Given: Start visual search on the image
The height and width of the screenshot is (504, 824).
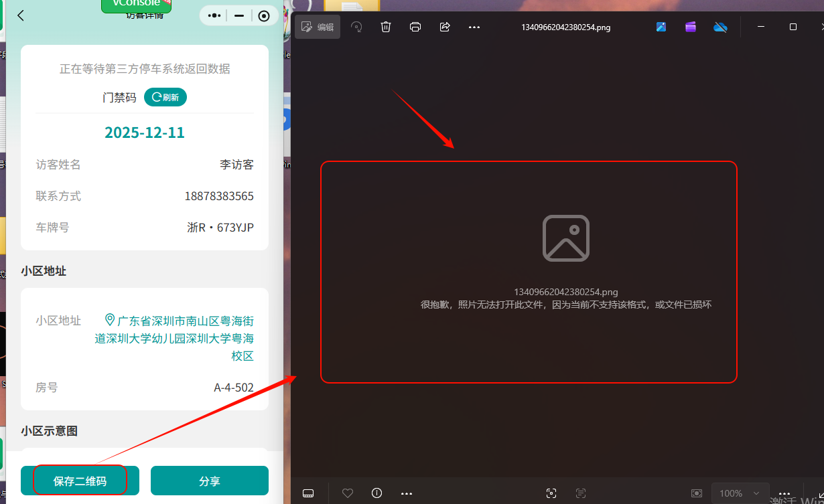Looking at the screenshot, I should (551, 493).
